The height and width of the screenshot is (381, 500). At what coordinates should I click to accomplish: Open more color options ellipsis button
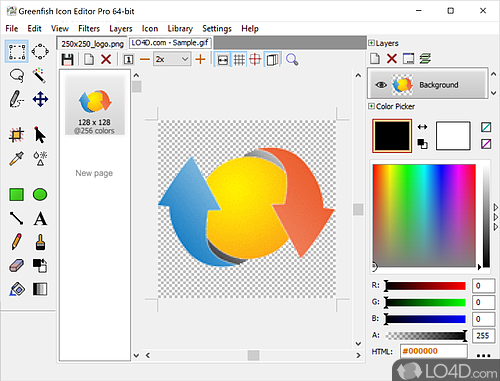[x=483, y=355]
